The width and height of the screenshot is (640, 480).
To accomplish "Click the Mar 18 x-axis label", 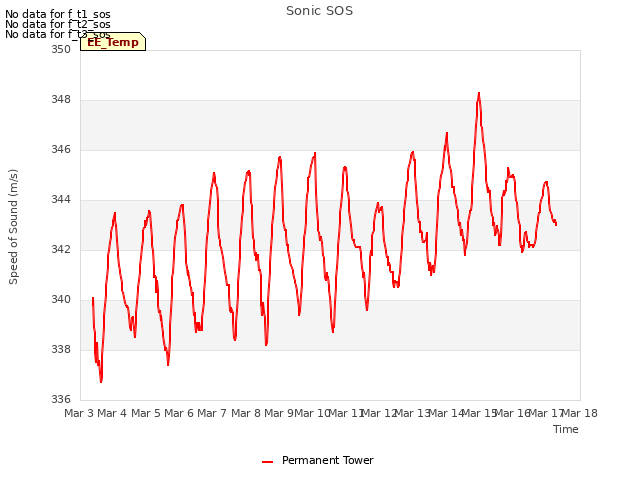I will pos(580,413).
